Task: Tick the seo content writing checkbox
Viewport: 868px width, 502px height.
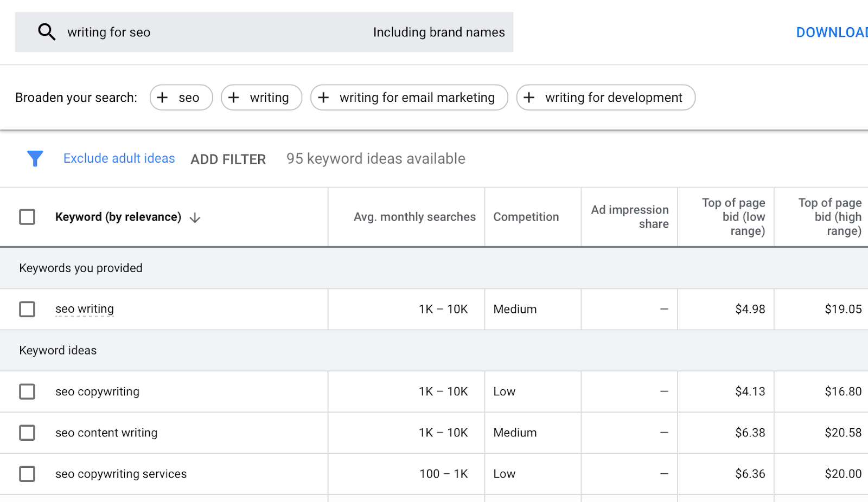Action: point(27,433)
